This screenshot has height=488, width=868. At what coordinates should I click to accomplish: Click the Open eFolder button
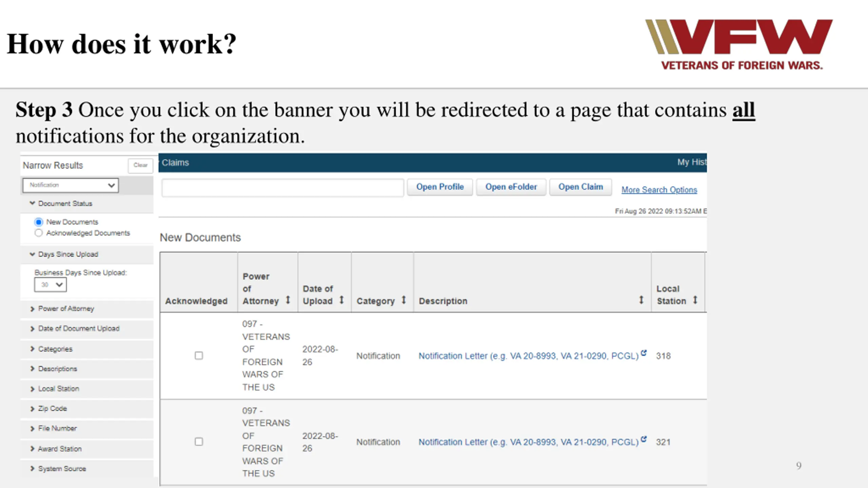511,187
